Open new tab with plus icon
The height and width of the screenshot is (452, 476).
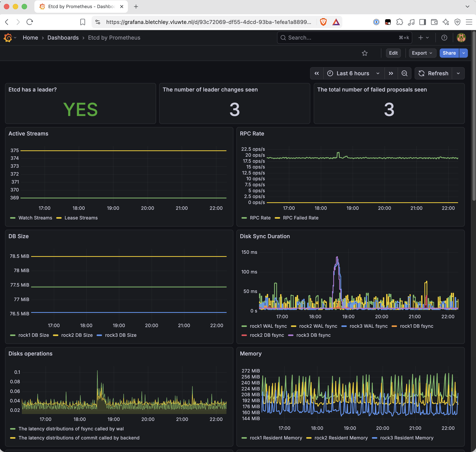click(x=136, y=7)
